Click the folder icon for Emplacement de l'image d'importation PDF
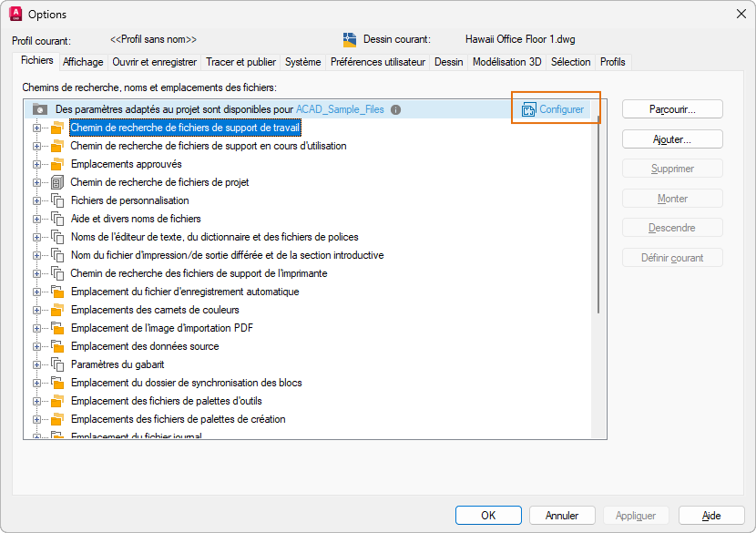756x533 pixels. [x=57, y=328]
